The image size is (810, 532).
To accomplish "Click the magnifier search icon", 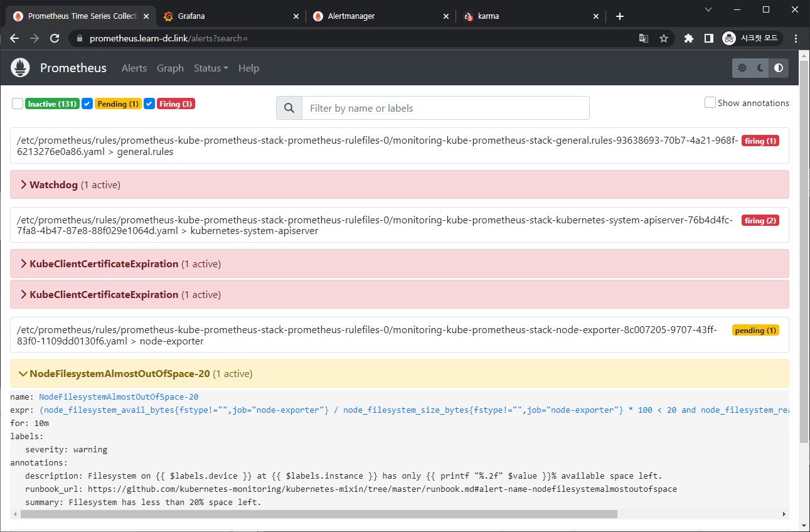I will (289, 108).
